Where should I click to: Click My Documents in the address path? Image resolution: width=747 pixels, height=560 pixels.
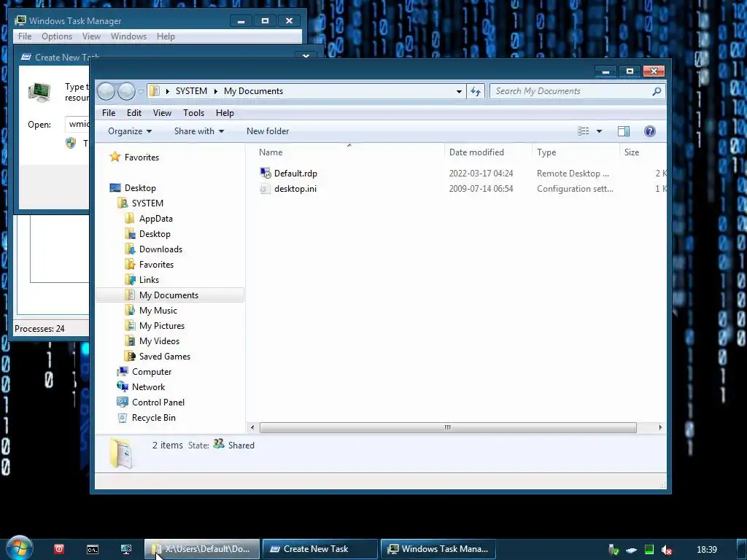[x=253, y=91]
